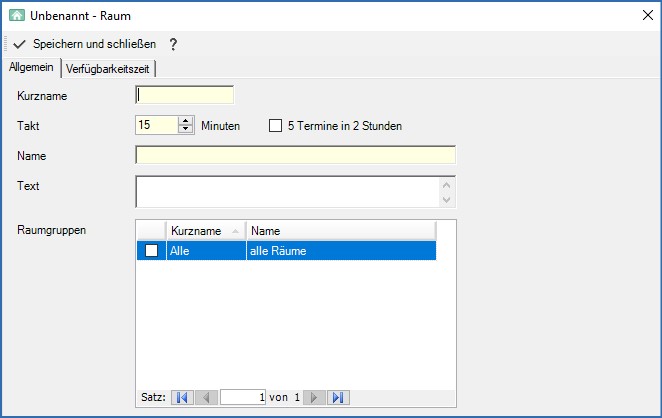Focus the Kurzname input field
Screen dimensions: 662x418
(x=184, y=96)
